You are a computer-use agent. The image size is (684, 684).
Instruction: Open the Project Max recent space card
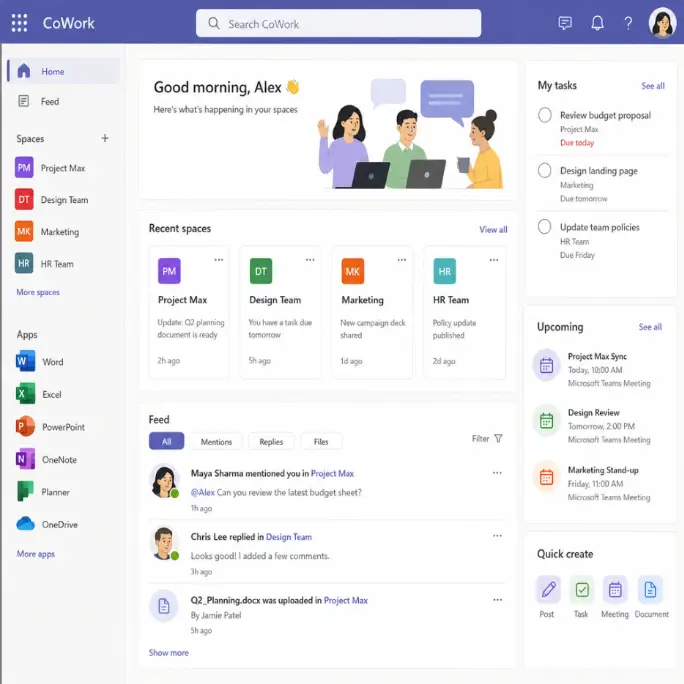tap(189, 312)
